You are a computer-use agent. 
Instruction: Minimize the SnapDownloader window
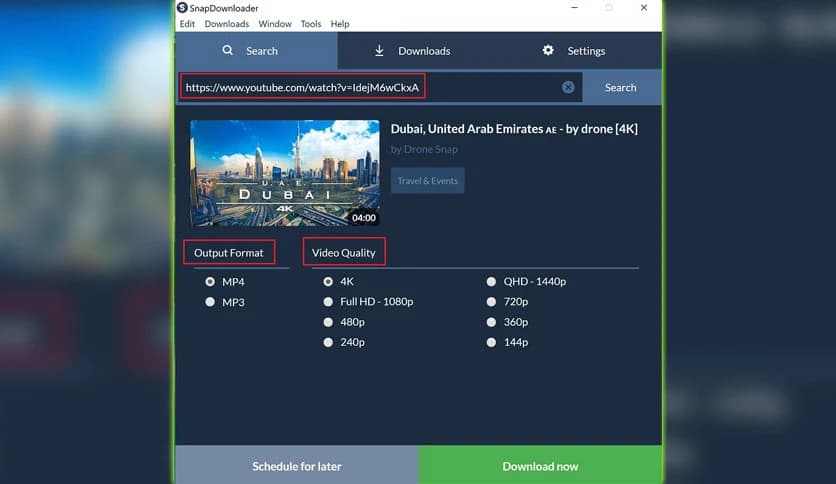point(574,7)
